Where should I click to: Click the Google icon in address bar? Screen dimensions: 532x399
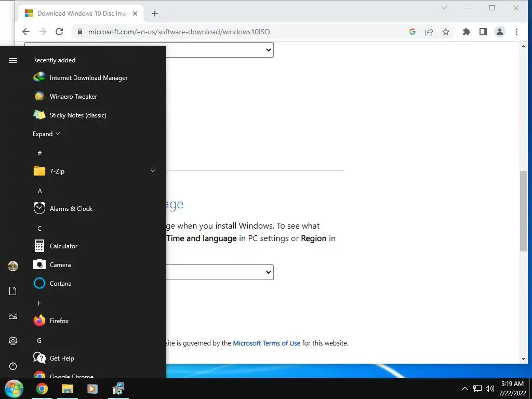412,32
